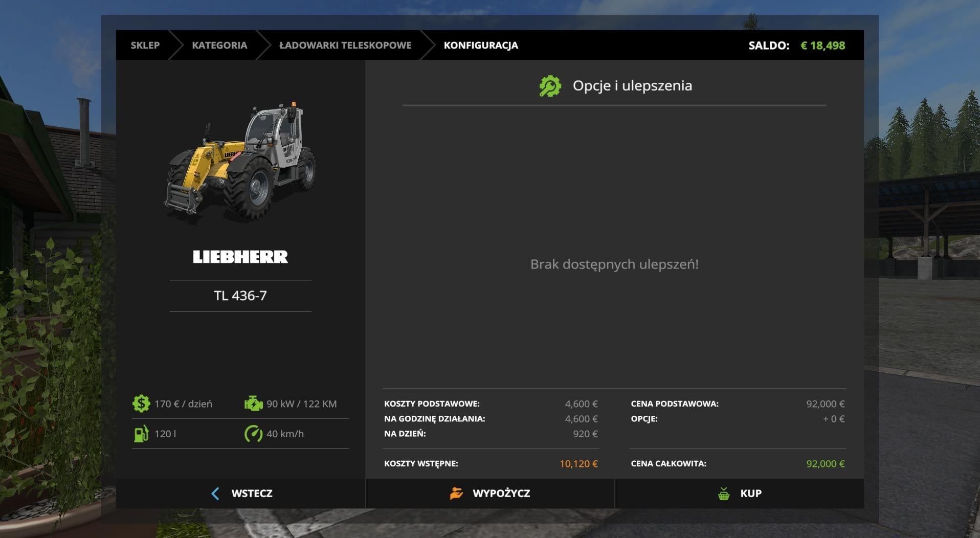Click the green '92,000 €' total price
This screenshot has height=538, width=980.
(826, 464)
